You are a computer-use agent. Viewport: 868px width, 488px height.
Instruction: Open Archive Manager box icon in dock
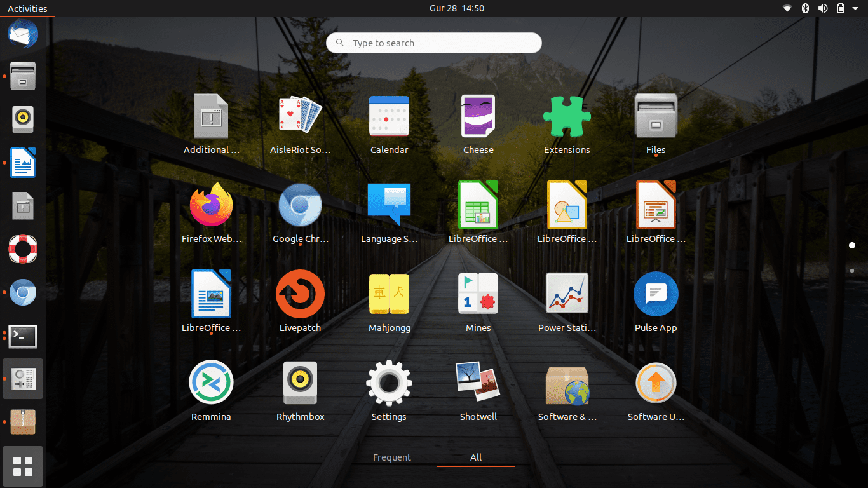click(23, 422)
